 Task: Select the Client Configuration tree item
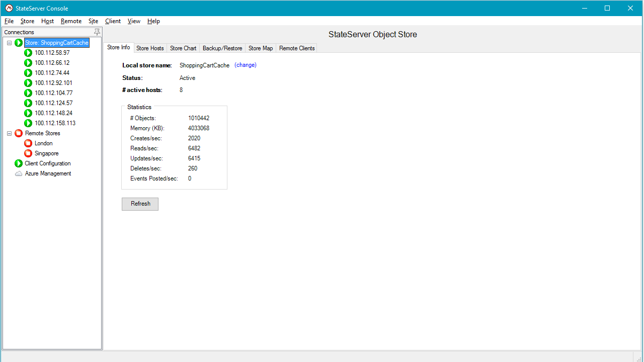coord(48,163)
